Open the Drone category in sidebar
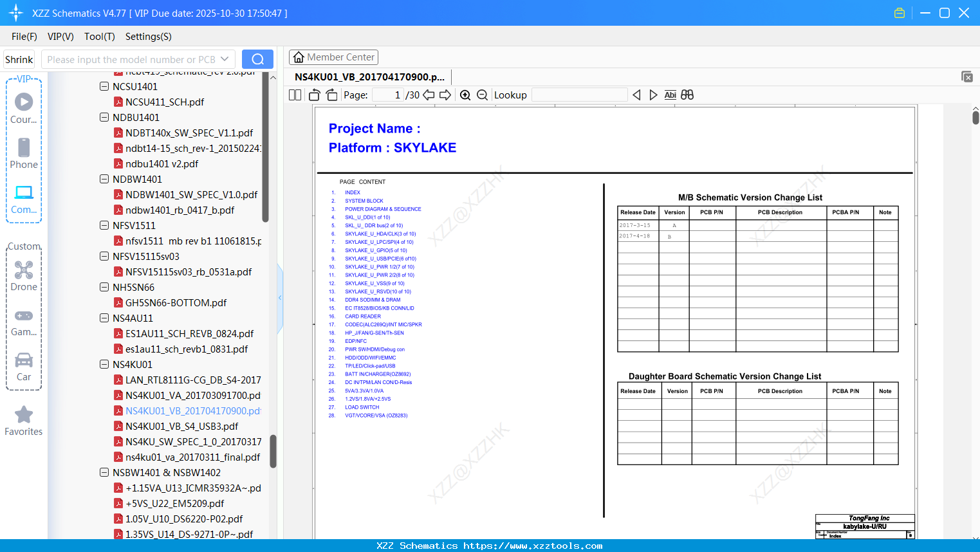The height and width of the screenshot is (552, 980). (x=24, y=277)
